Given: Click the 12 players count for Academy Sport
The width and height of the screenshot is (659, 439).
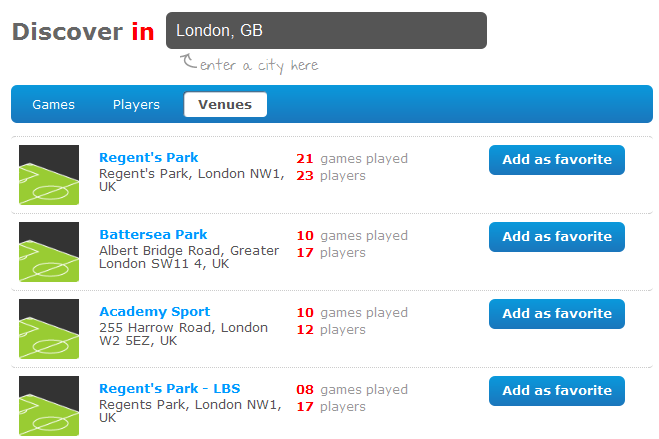Looking at the screenshot, I should click(331, 329).
